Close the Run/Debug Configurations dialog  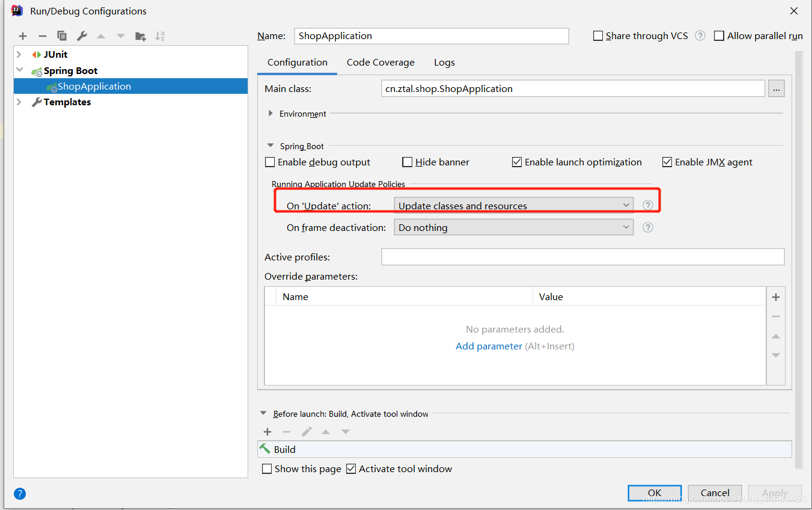click(794, 11)
